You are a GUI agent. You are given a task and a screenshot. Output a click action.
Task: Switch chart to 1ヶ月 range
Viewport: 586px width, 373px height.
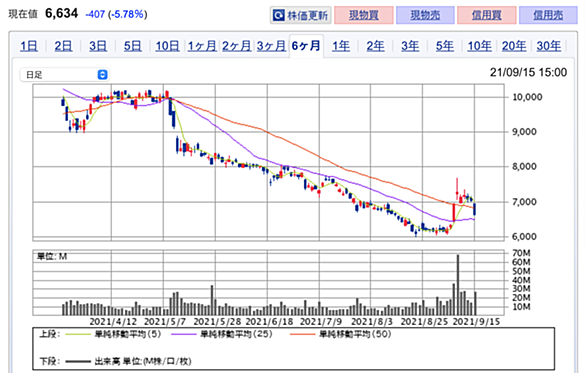coord(202,46)
